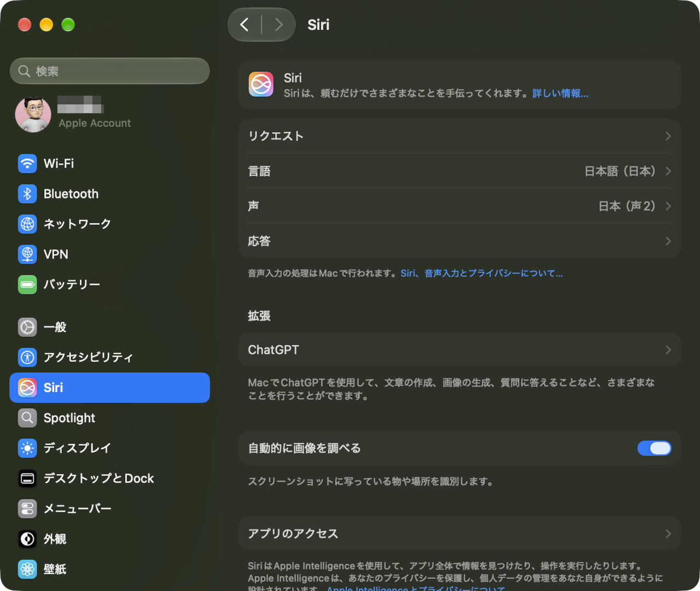The height and width of the screenshot is (591, 700).
Task: Open アクセシビリティ accessibility icon
Action: tap(27, 358)
